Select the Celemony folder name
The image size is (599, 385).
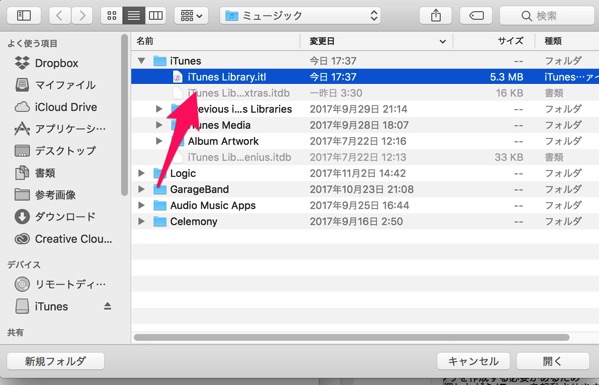[194, 221]
